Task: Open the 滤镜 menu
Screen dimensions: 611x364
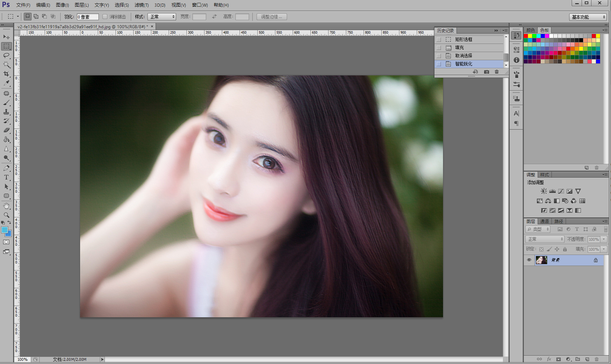Action: [x=141, y=5]
